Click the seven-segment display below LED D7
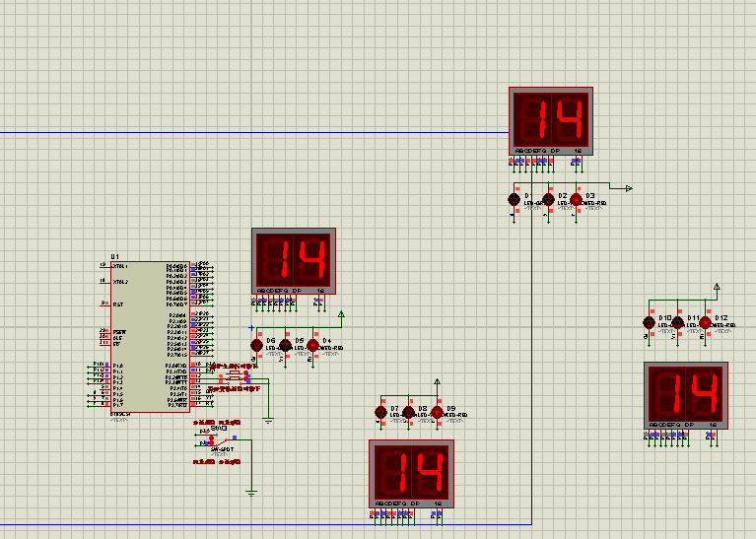Screen dimensions: 756x539 pos(411,473)
